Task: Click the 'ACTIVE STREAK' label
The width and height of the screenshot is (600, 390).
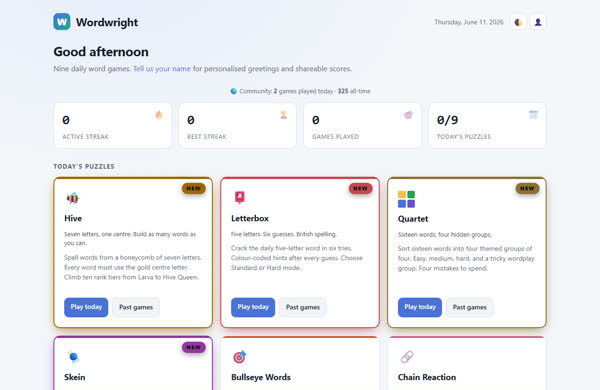Action: [x=85, y=137]
